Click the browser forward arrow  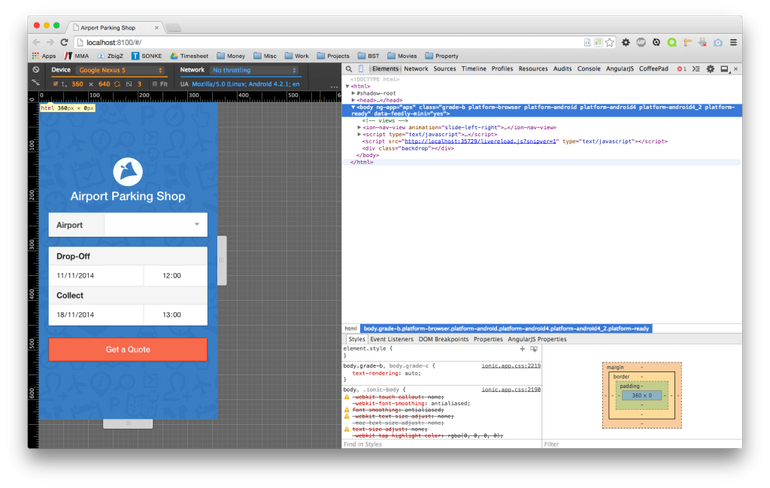tap(50, 42)
